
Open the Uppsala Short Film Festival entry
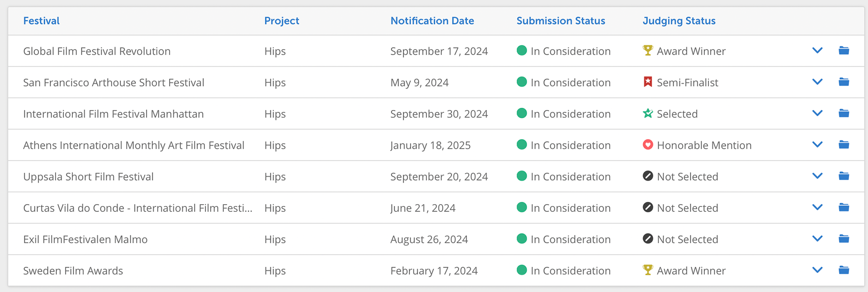click(x=88, y=177)
